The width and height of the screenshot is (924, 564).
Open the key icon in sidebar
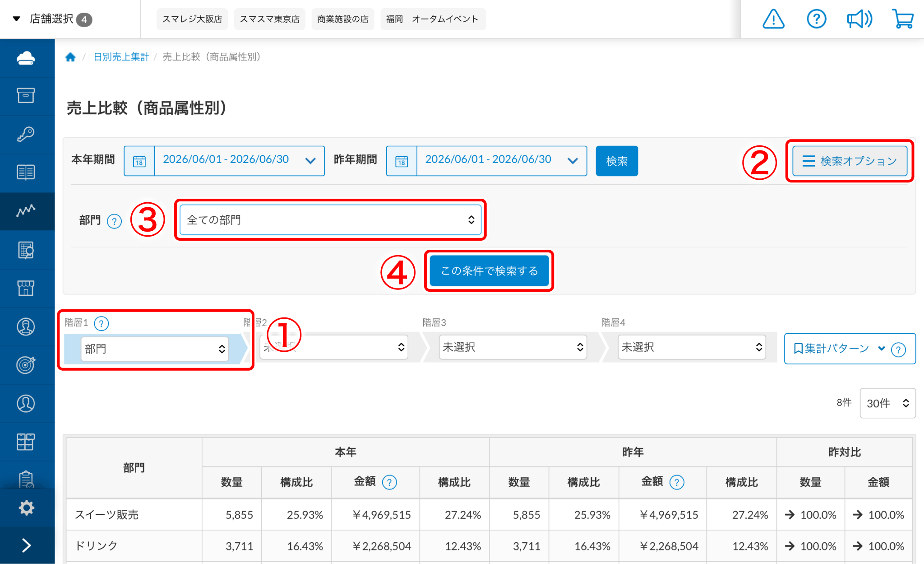pyautogui.click(x=26, y=134)
